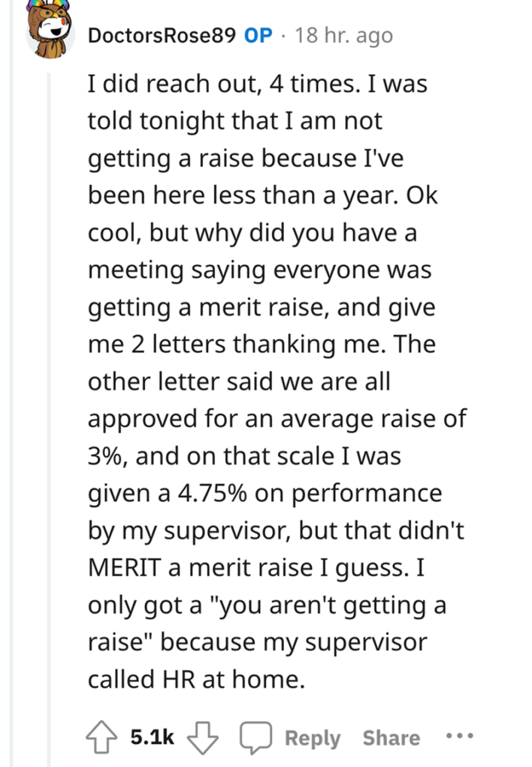Select Share from the action row

click(x=390, y=738)
